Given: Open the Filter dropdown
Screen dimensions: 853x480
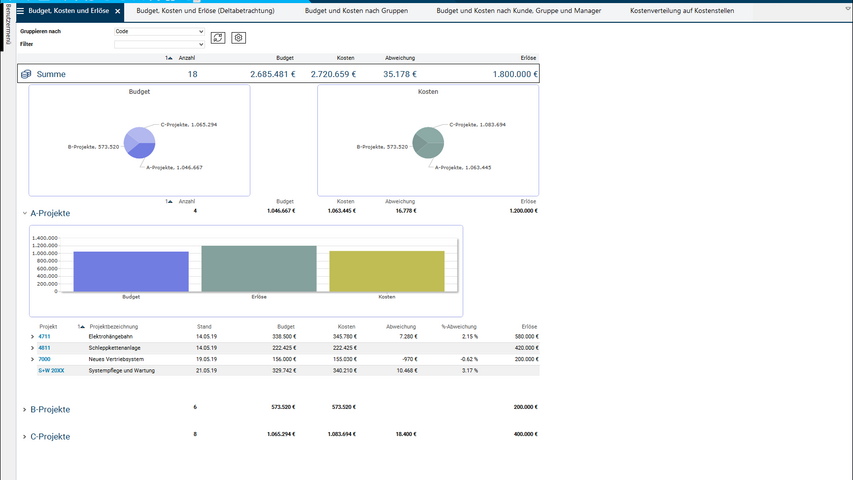Looking at the screenshot, I should (159, 44).
